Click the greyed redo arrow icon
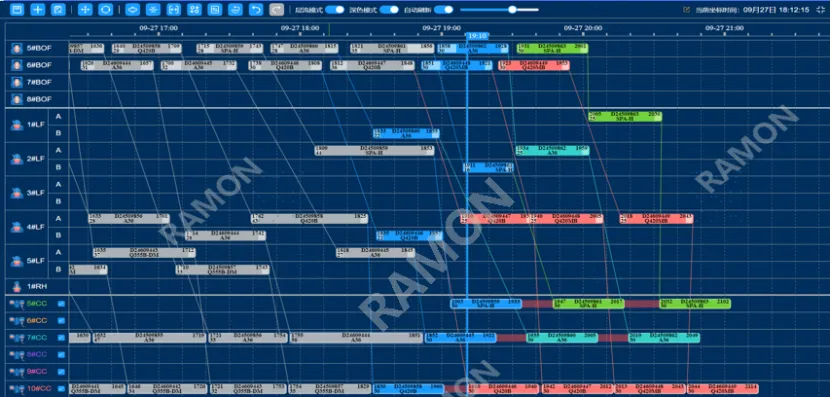The image size is (831, 398). point(276,10)
